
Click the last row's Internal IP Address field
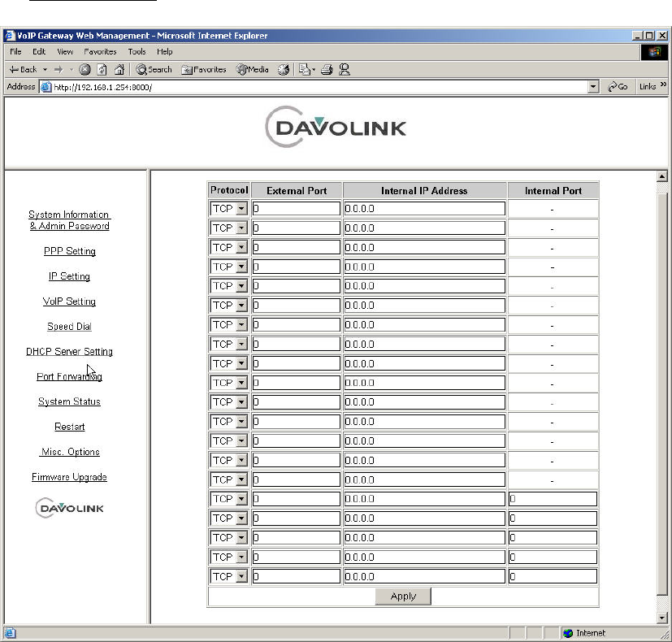tap(424, 576)
